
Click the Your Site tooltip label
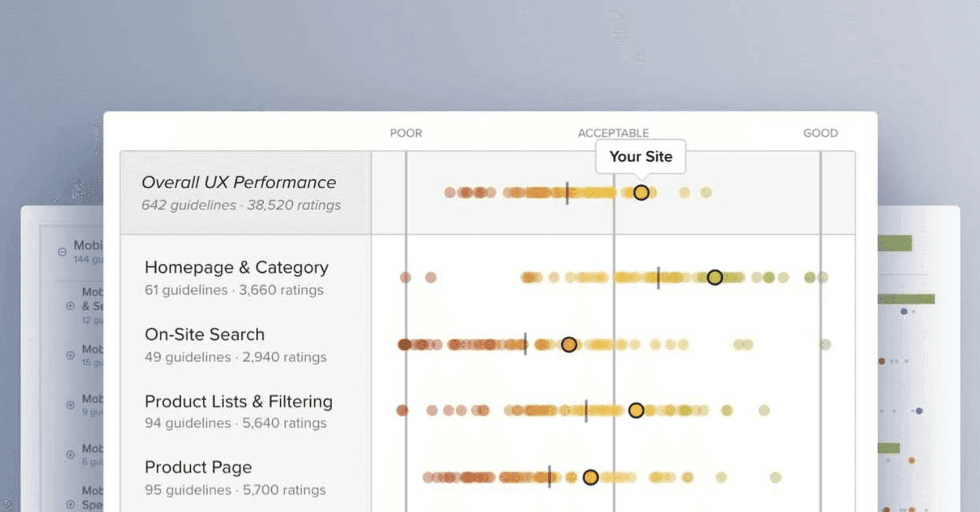[x=640, y=157]
